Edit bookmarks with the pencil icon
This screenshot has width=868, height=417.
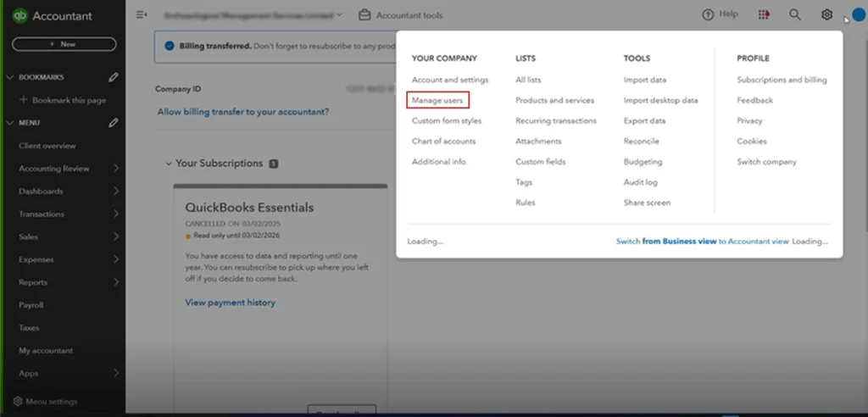(114, 77)
